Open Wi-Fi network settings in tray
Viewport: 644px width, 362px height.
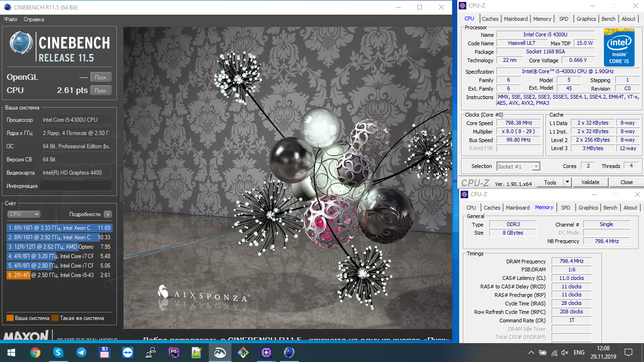554,353
